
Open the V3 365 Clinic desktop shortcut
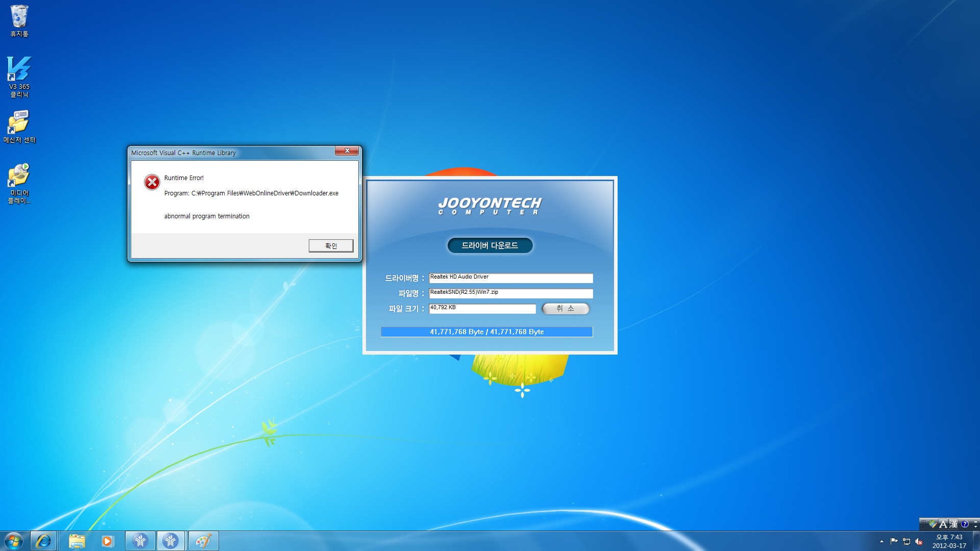point(19,77)
